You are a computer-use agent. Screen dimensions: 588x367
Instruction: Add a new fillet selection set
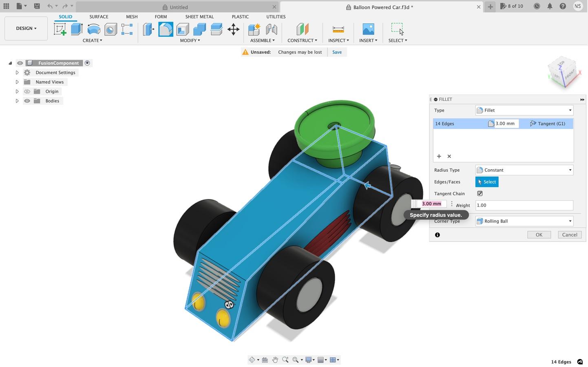(439, 156)
